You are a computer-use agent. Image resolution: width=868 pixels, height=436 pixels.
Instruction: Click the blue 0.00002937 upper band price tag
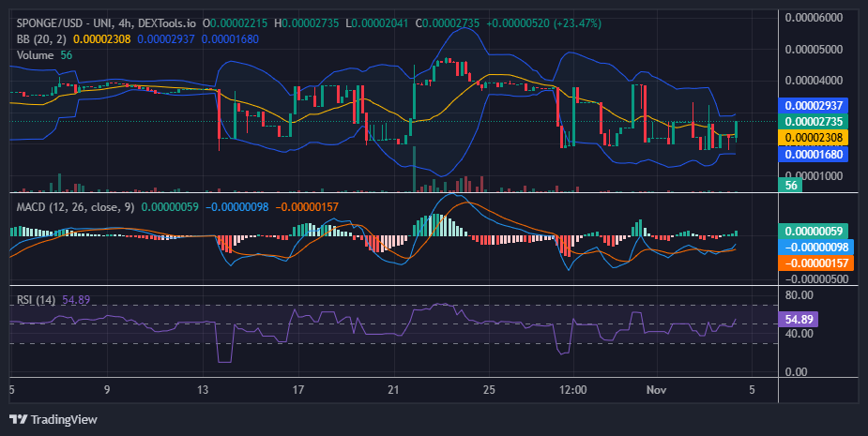click(x=814, y=105)
